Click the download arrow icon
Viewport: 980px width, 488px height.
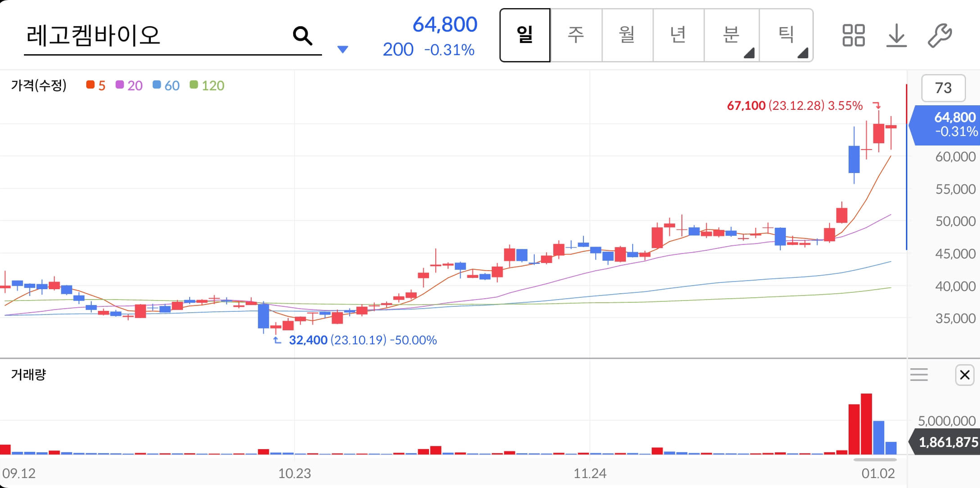pos(896,35)
